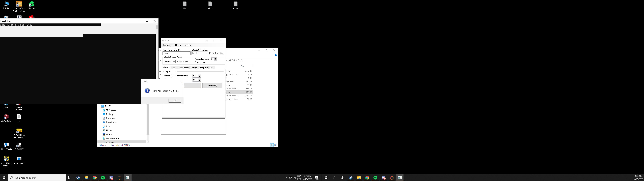Click OK in the Alert dialog
The image size is (644, 181).
(174, 101)
